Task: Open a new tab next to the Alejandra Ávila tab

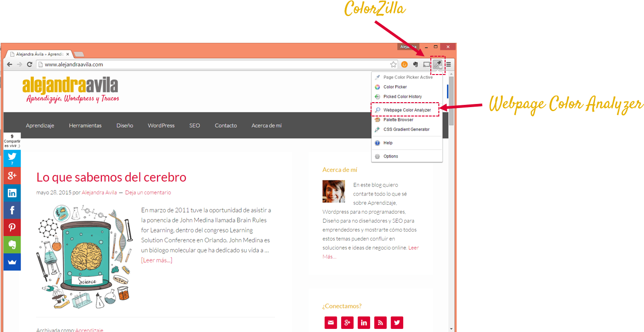Action: coord(79,54)
